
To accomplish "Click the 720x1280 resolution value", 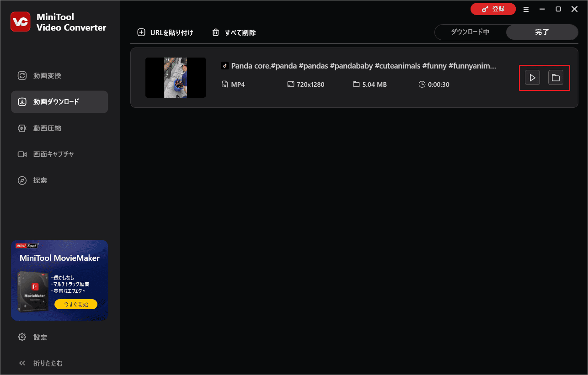I will (x=310, y=85).
